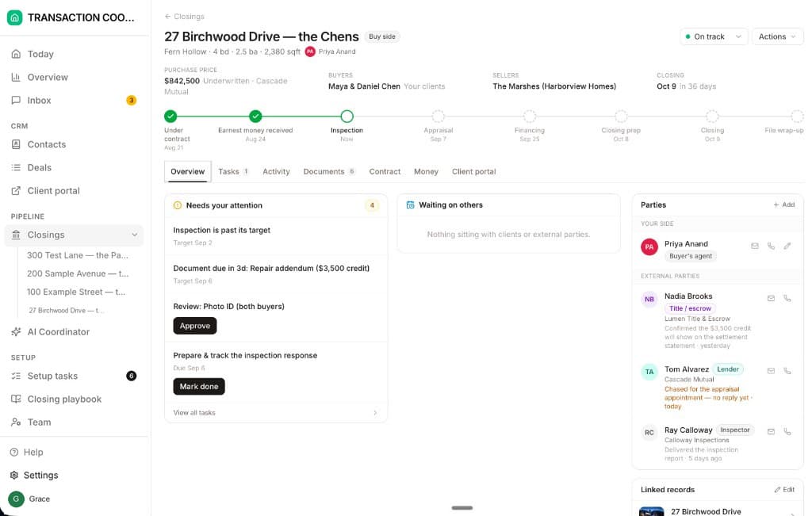Open Inbox icon in sidebar
Screen dimensions: 812x516
click(16, 100)
